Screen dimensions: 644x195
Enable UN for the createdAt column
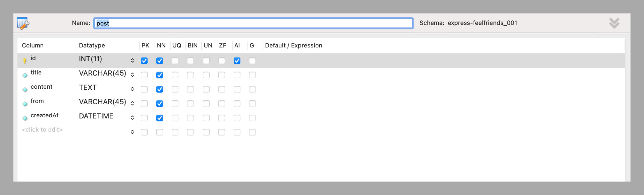(x=206, y=118)
